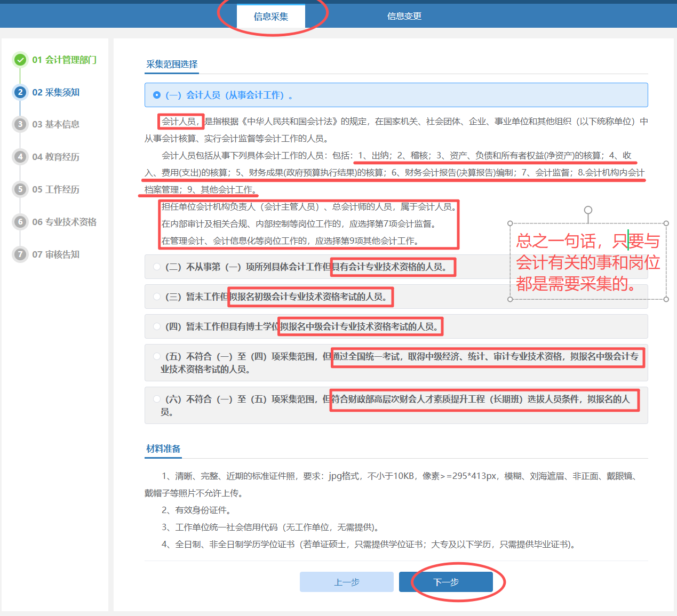Click the 上一步 button
The image size is (677, 616).
[x=347, y=582]
